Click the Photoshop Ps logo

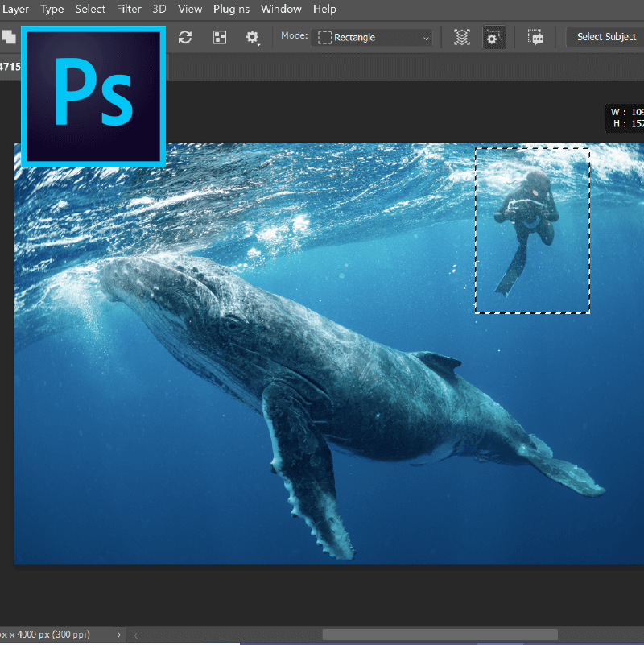(93, 96)
